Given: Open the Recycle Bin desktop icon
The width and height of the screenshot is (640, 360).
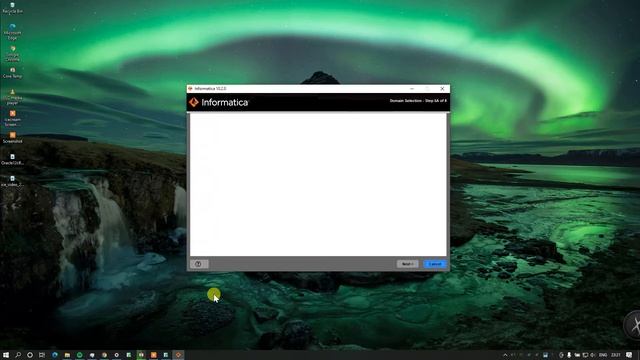Looking at the screenshot, I should coord(12,8).
